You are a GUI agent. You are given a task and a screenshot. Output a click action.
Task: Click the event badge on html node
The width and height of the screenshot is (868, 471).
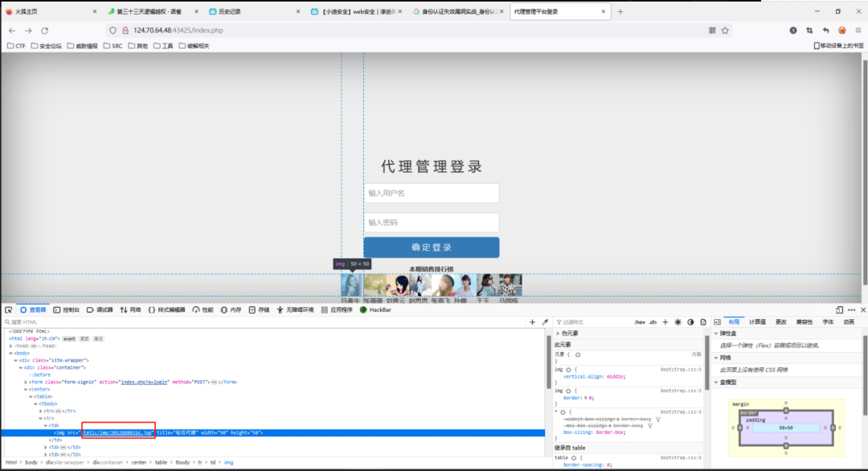click(x=69, y=338)
